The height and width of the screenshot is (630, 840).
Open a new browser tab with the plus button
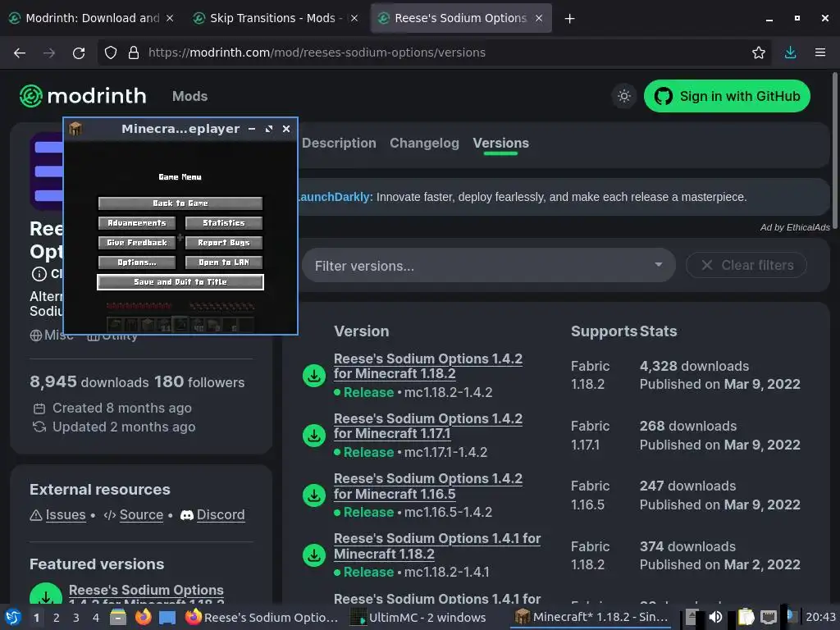click(569, 19)
